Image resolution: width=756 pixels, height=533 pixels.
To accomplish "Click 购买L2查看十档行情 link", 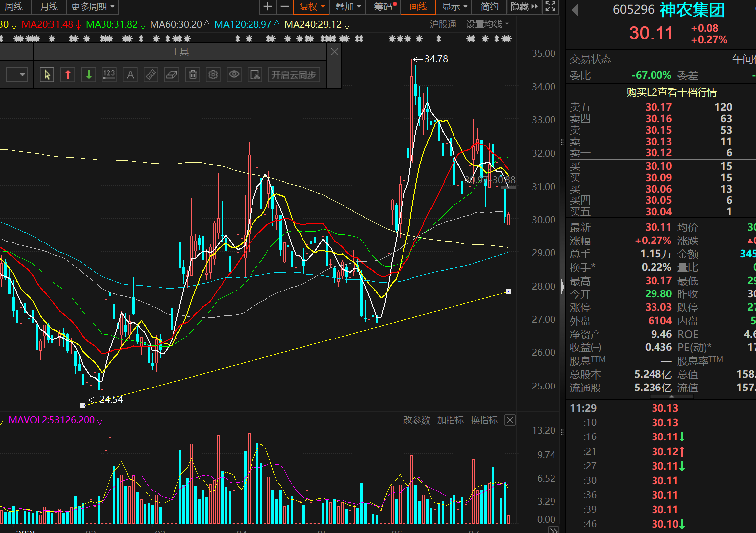I will point(671,92).
